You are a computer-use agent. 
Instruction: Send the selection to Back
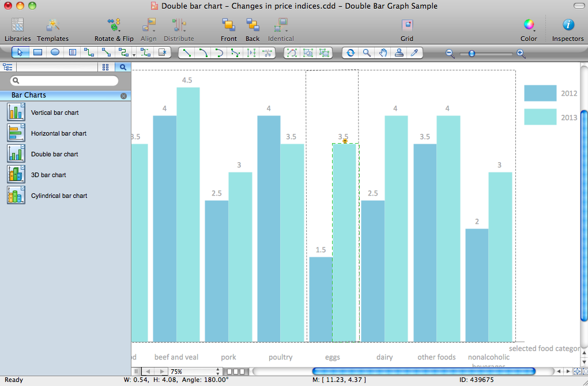point(252,29)
